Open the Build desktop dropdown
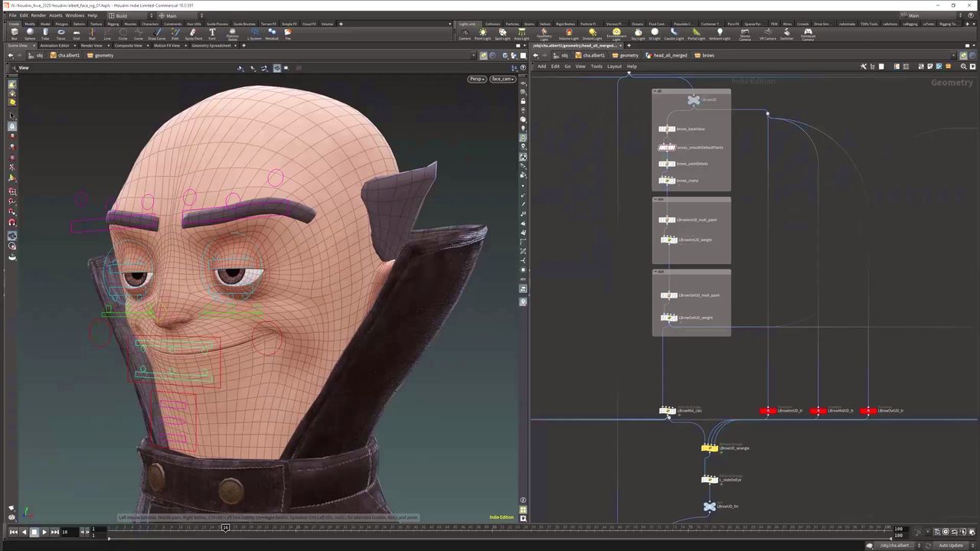The image size is (980, 551). [131, 15]
